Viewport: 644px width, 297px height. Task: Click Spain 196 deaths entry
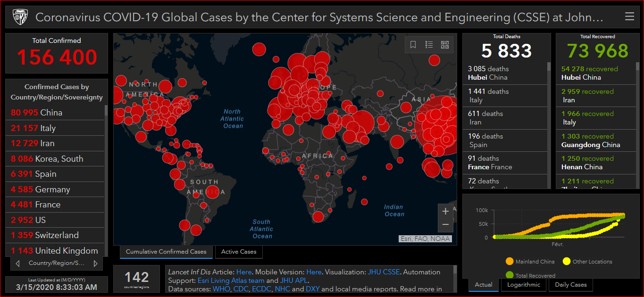(x=505, y=140)
